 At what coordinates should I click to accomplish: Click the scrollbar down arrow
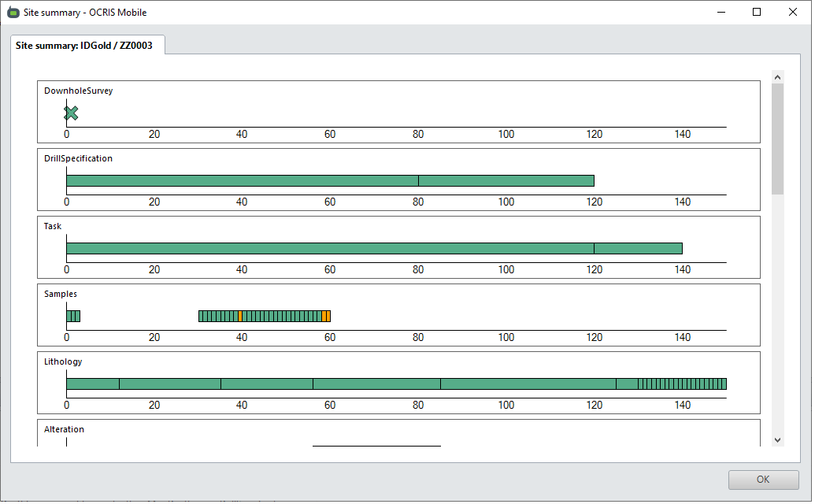[778, 440]
